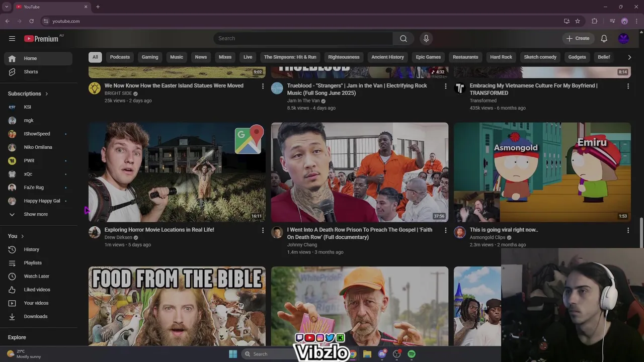Start voice search with the microphone

tap(426, 39)
